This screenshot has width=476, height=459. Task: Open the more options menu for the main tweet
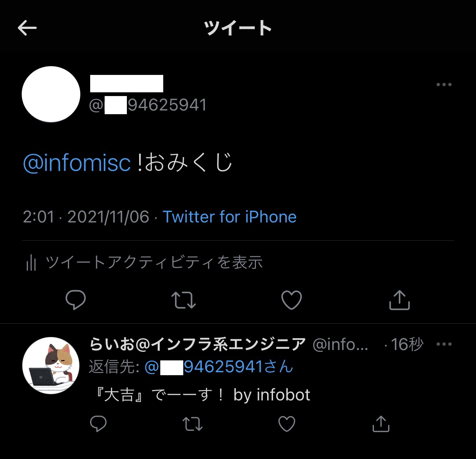click(444, 85)
